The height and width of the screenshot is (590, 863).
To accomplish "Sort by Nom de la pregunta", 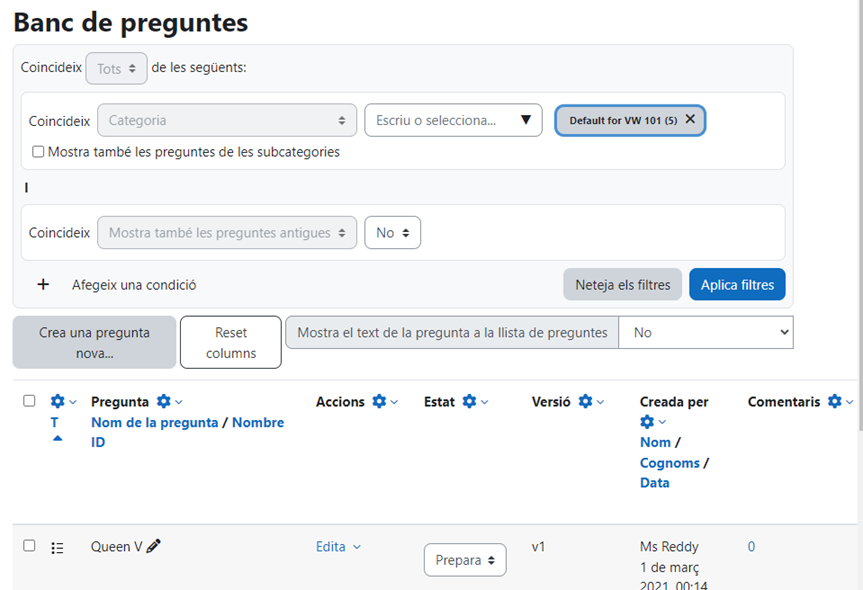I will pos(154,422).
